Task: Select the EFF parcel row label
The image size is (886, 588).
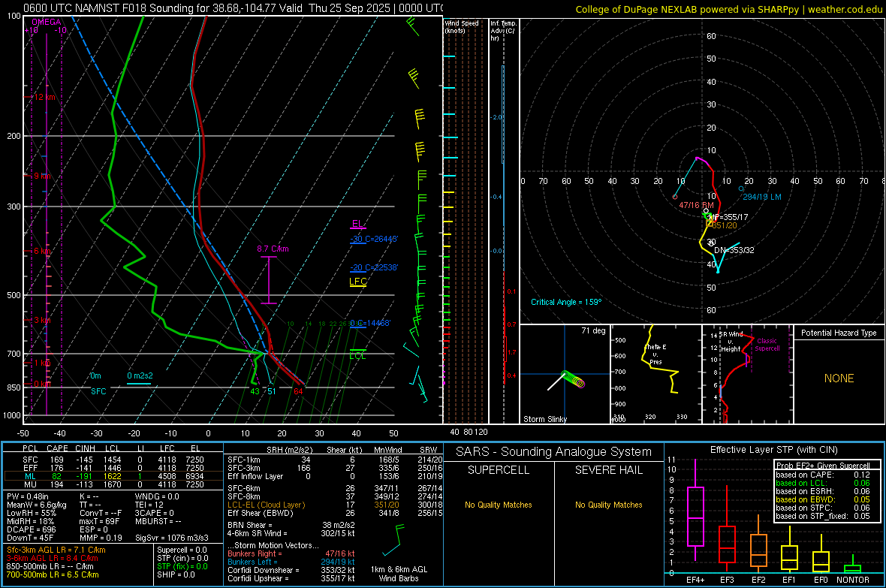Action: [x=30, y=468]
